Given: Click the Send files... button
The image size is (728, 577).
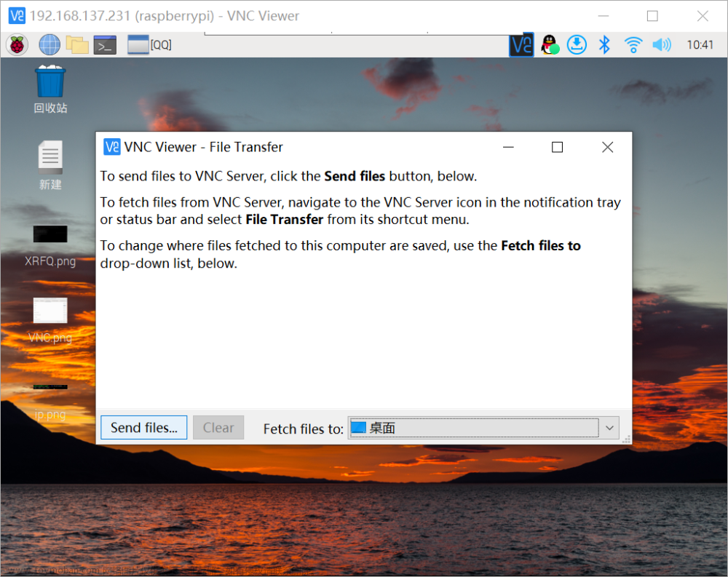Looking at the screenshot, I should coord(144,428).
